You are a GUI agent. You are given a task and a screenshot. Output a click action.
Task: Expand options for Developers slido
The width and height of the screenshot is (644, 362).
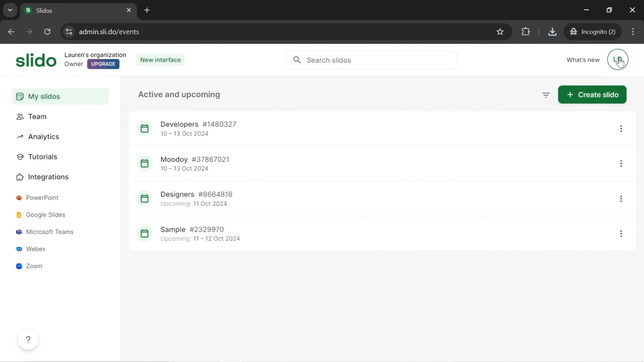[x=621, y=129]
